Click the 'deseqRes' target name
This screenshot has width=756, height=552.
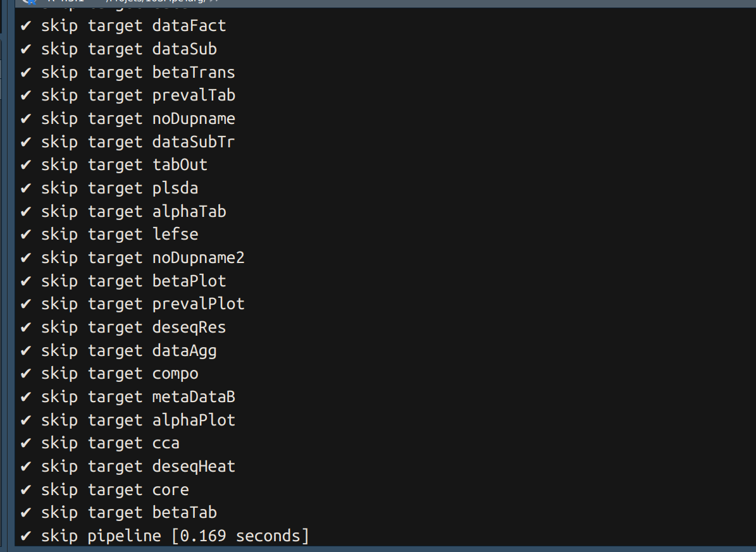pyautogui.click(x=189, y=328)
